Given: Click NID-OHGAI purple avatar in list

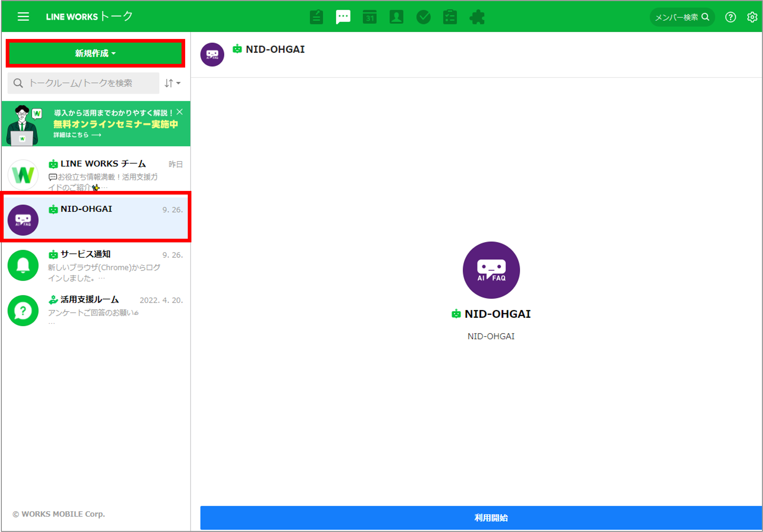Looking at the screenshot, I should coord(23,220).
